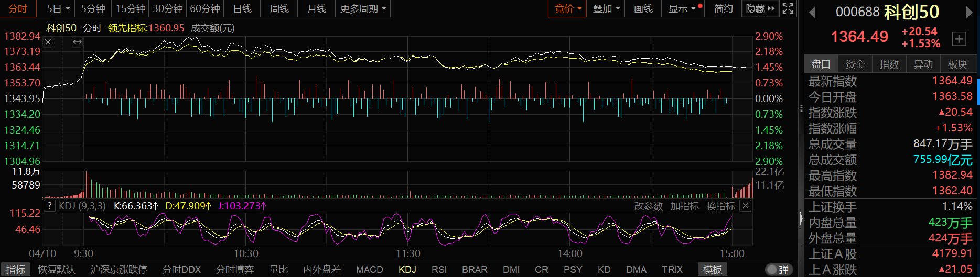Viewport: 980px width, 277px height.
Task: Toggle the 简约 simple view mode
Action: pyautogui.click(x=723, y=8)
